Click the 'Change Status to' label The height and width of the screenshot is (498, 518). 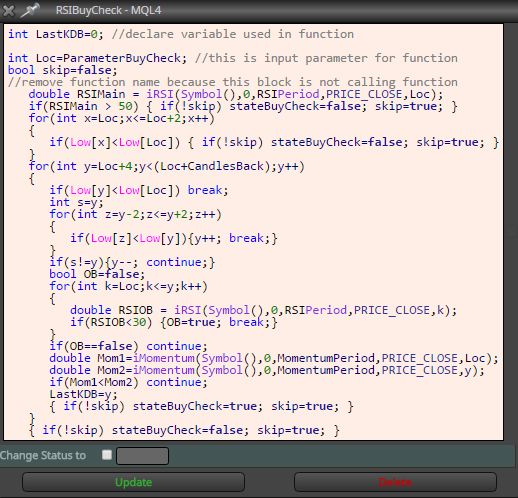tap(43, 455)
